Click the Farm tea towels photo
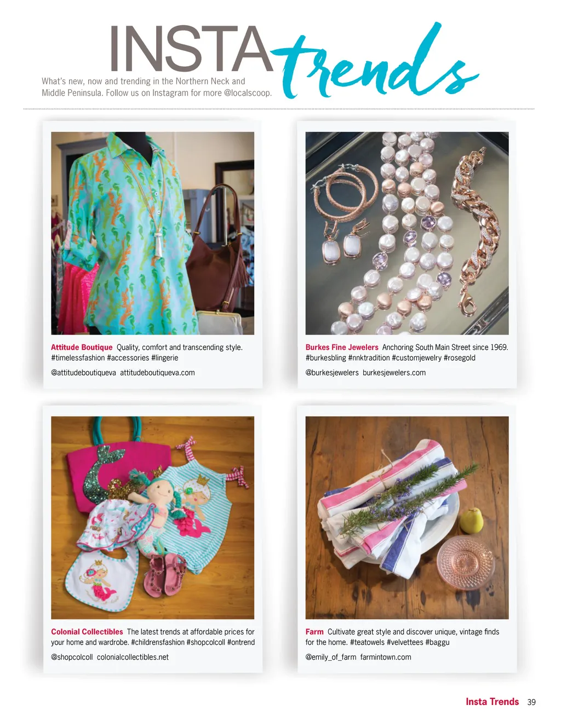561x728 pixels. [407, 518]
